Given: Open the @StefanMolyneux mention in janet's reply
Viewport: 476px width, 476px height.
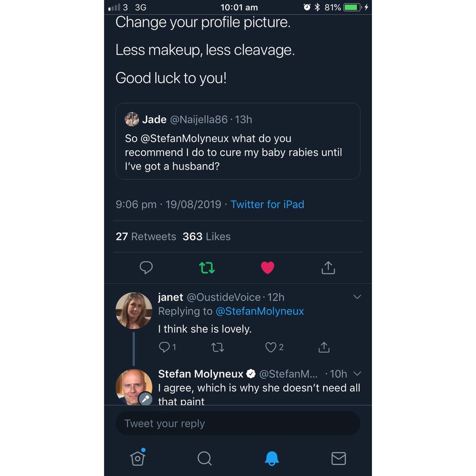Looking at the screenshot, I should click(260, 311).
